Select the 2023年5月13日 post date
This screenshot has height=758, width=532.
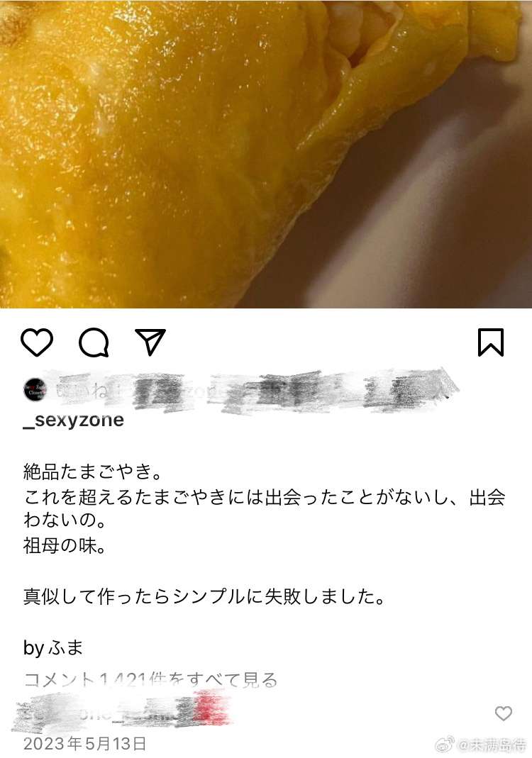pos(84,744)
